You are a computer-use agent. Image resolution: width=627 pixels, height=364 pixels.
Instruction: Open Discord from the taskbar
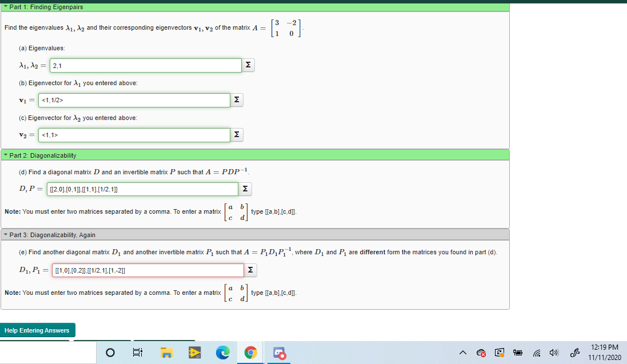278,353
